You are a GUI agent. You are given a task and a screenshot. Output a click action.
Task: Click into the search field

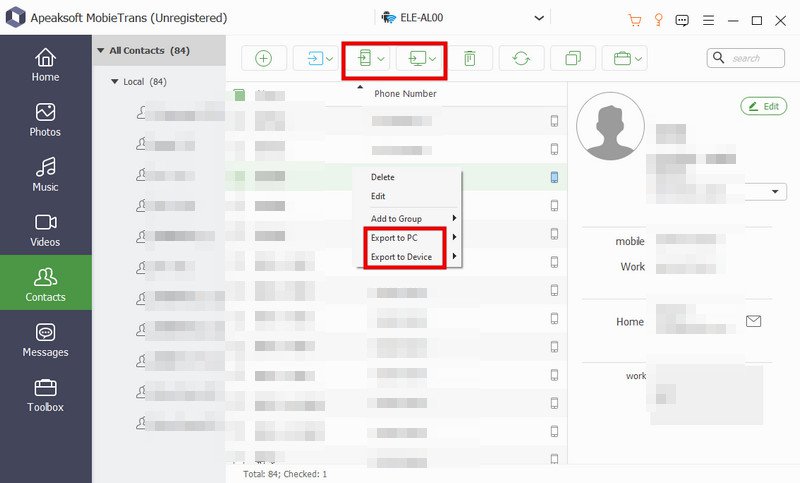[746, 58]
